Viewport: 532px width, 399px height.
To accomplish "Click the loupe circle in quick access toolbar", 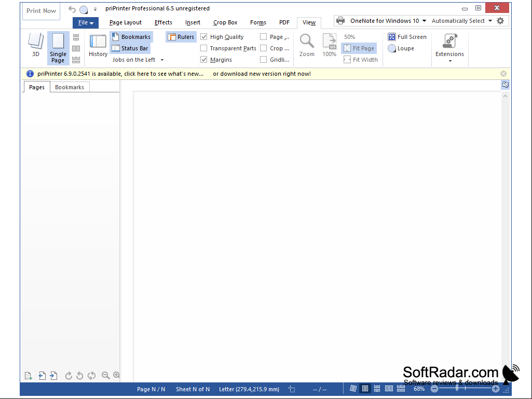I will pos(84,9).
